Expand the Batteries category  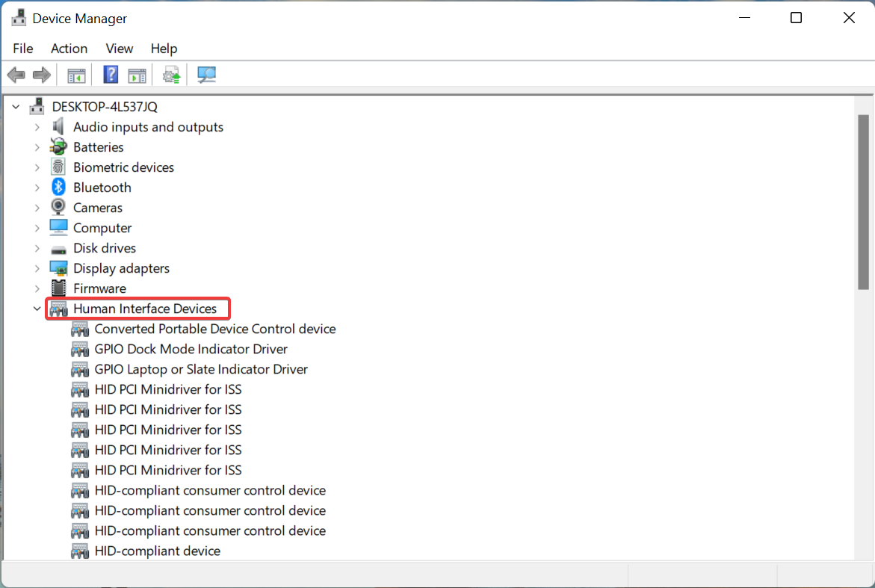click(37, 146)
